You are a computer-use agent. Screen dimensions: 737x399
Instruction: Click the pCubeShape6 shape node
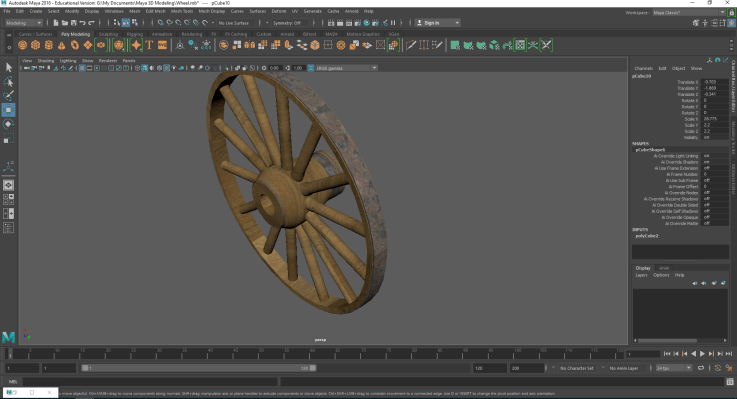pyautogui.click(x=650, y=150)
